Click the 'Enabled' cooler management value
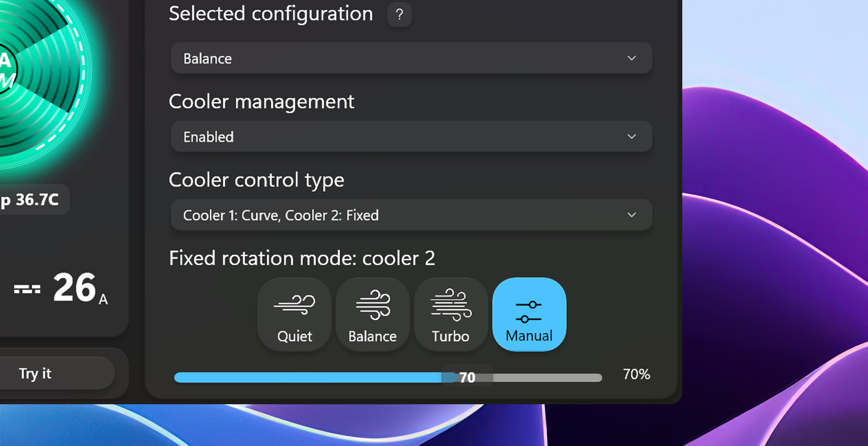Image resolution: width=868 pixels, height=446 pixels. pyautogui.click(x=209, y=137)
